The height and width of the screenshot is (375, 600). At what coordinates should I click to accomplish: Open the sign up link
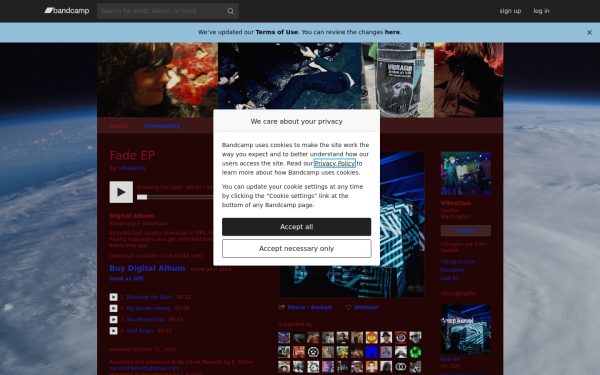510,11
